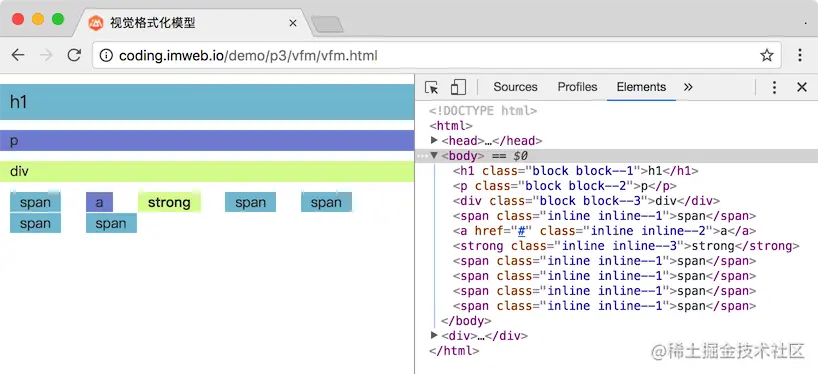This screenshot has width=818, height=374.
Task: Toggle device toolbar in DevTools
Action: 458,87
